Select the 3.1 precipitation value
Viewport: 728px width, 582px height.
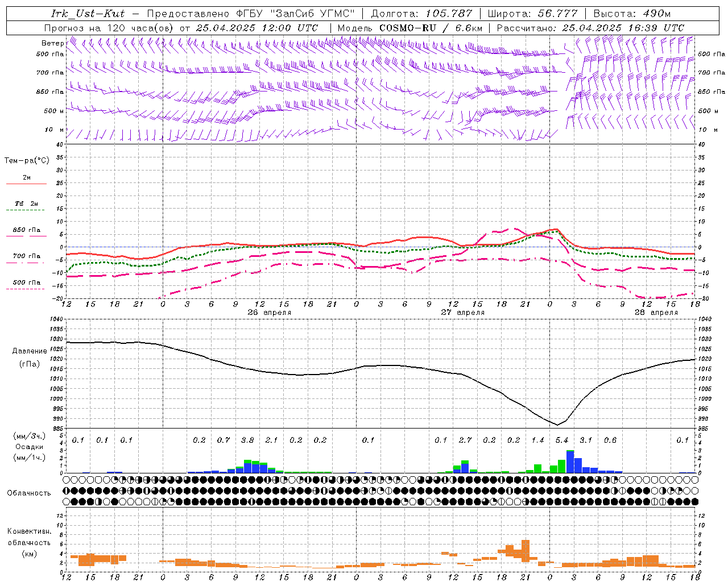(586, 440)
